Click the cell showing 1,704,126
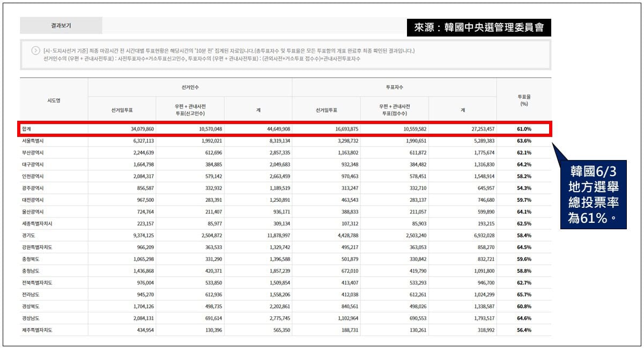This screenshot has height=349, width=644. tap(143, 307)
